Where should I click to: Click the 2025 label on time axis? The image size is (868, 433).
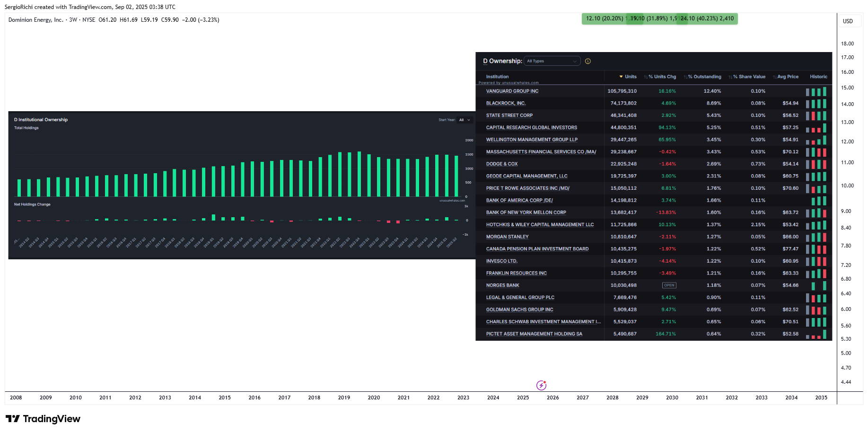(x=523, y=398)
